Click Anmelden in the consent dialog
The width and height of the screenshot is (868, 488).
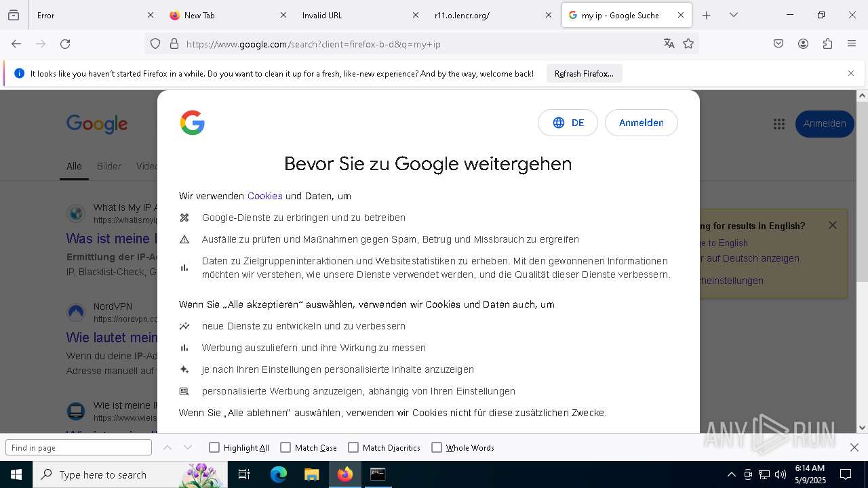point(642,123)
